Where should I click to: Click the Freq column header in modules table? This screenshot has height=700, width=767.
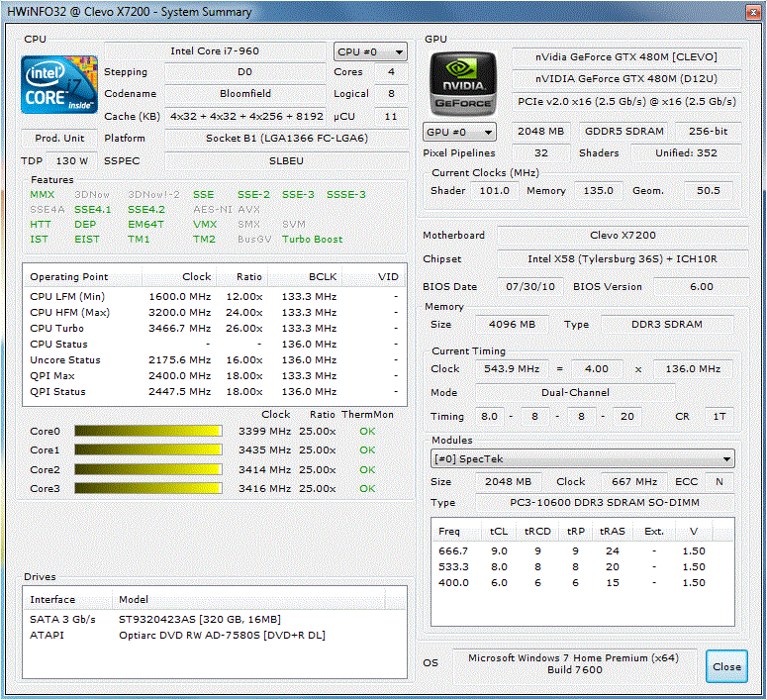(457, 531)
